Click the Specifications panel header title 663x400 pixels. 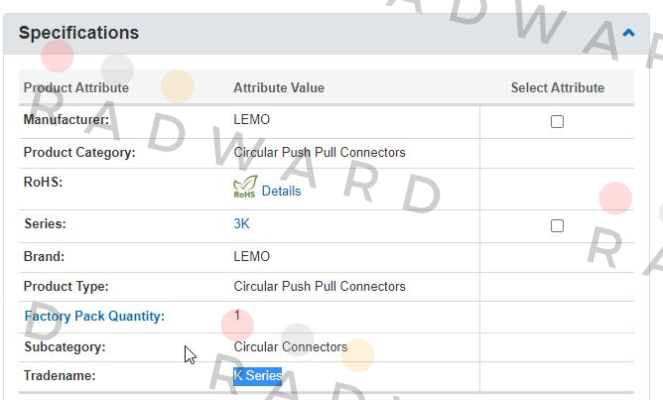point(79,33)
